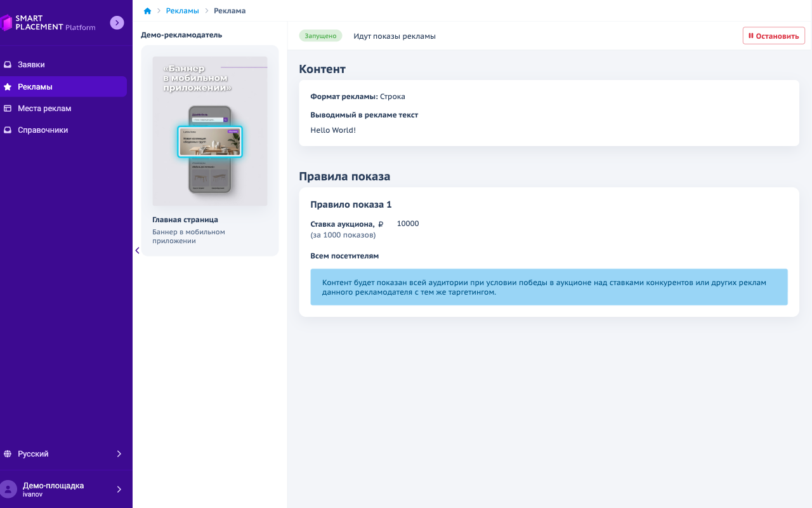
Task: Open the Справочники section
Action: (63, 130)
